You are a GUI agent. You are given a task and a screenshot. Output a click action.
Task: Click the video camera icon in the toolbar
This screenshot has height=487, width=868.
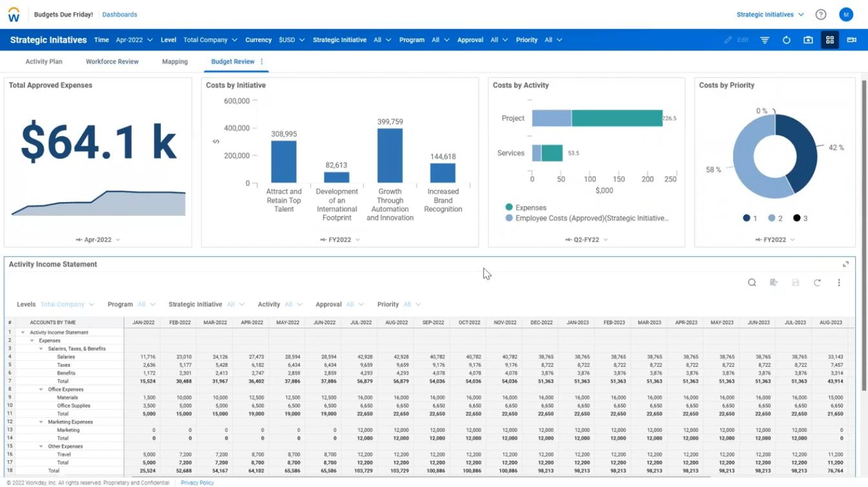click(x=852, y=39)
